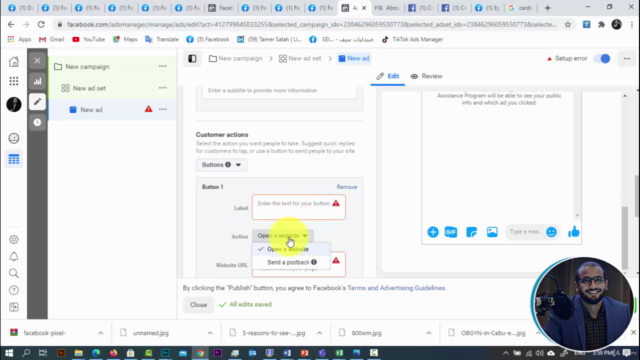Click the Remove link for Button 1
This screenshot has width=640, height=360.
pyautogui.click(x=347, y=187)
